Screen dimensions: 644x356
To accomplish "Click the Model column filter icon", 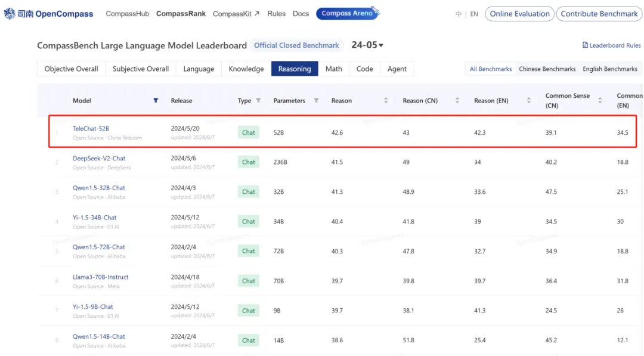I will [x=156, y=101].
